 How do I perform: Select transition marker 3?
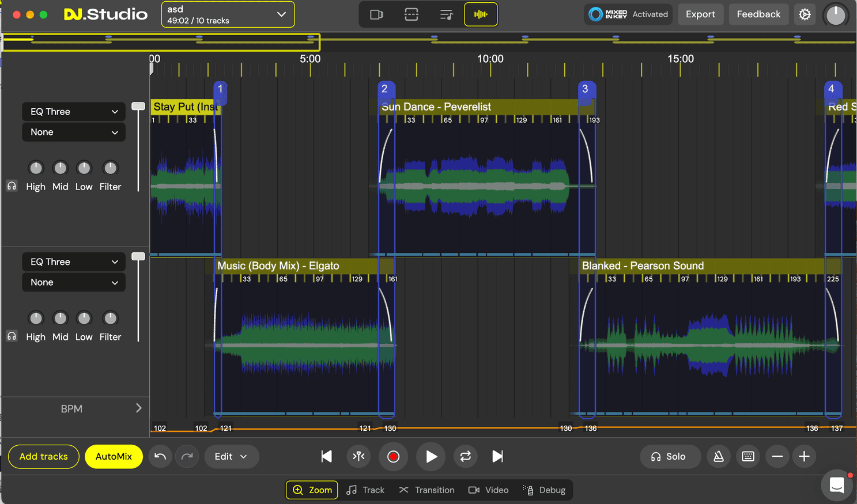click(x=586, y=89)
